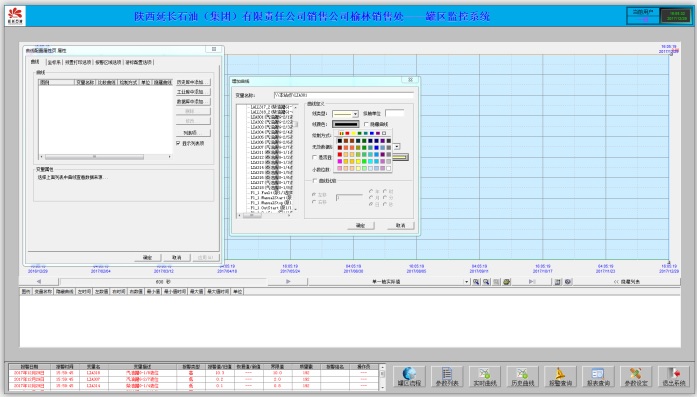Click the first magnifier zoom icon in curve toolbar
The width and height of the screenshot is (697, 397).
(x=476, y=282)
